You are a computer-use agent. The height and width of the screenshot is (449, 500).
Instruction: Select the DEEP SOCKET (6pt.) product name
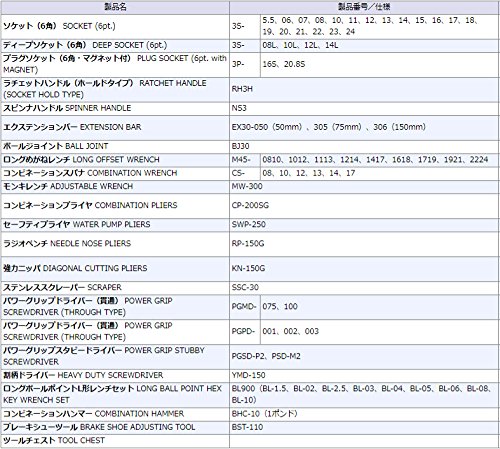coord(115,45)
